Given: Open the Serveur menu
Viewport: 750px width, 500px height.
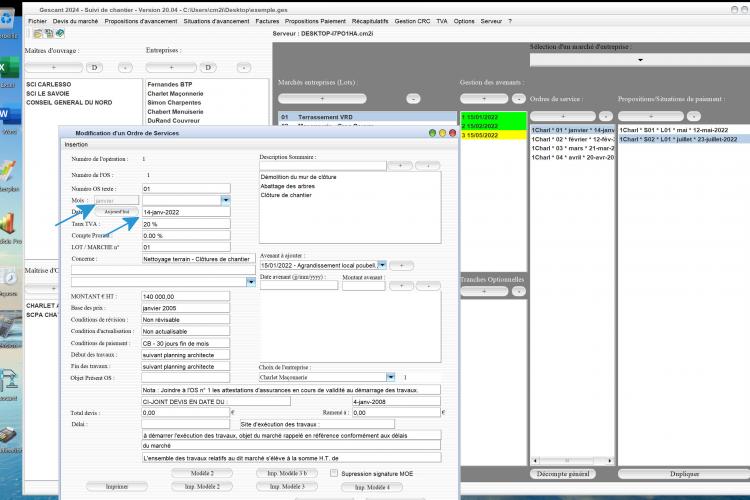Looking at the screenshot, I should 491,21.
